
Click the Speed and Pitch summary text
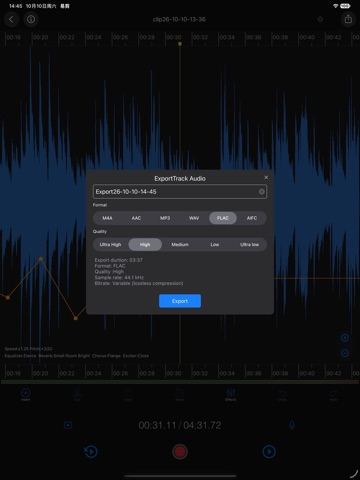coord(28,349)
